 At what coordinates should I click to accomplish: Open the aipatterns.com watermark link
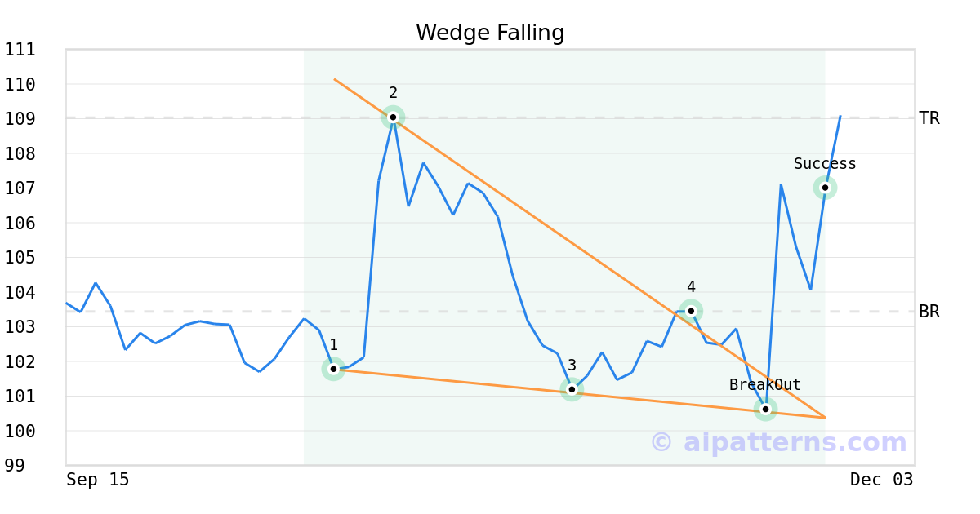(x=778, y=442)
